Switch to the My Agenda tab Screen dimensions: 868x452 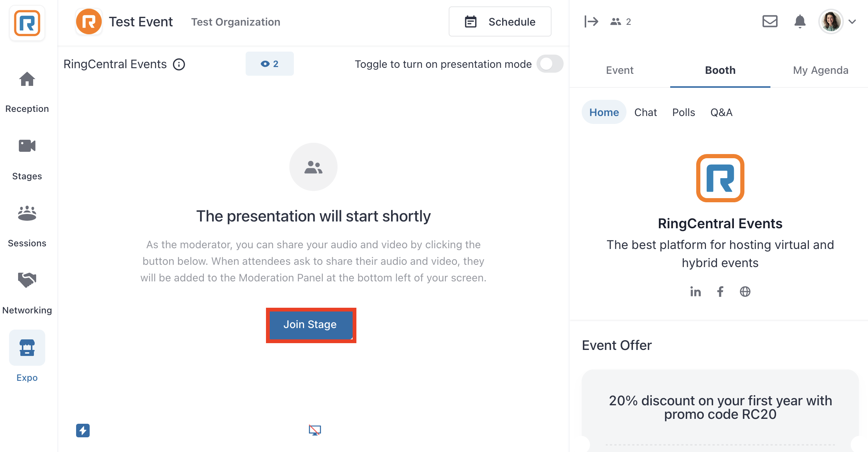tap(821, 70)
